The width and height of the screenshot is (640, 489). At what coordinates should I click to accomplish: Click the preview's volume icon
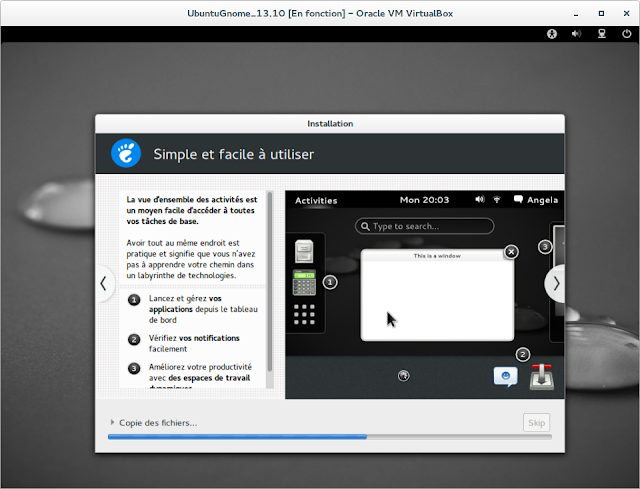pos(480,199)
